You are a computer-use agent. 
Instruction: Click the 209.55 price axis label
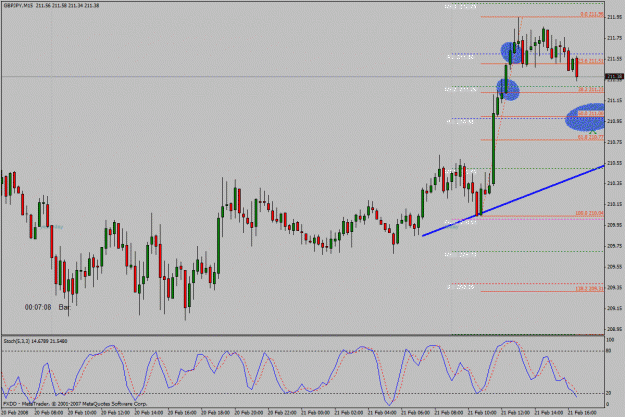coord(615,267)
